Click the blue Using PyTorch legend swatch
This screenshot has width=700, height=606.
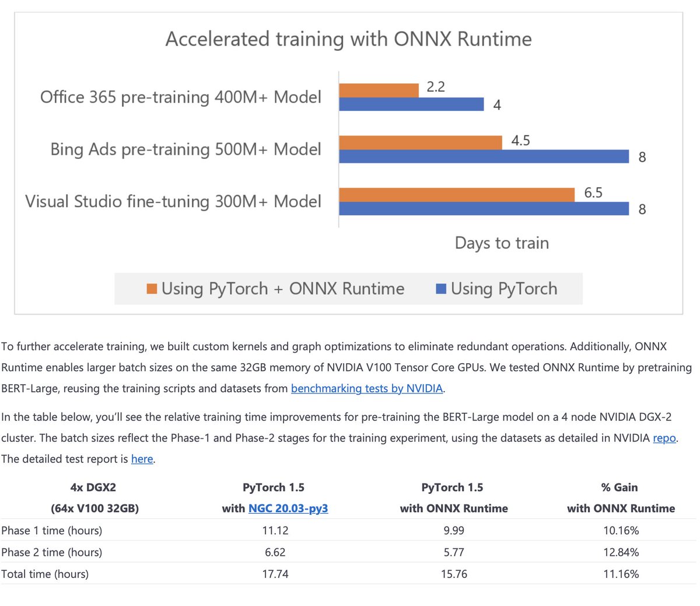441,288
